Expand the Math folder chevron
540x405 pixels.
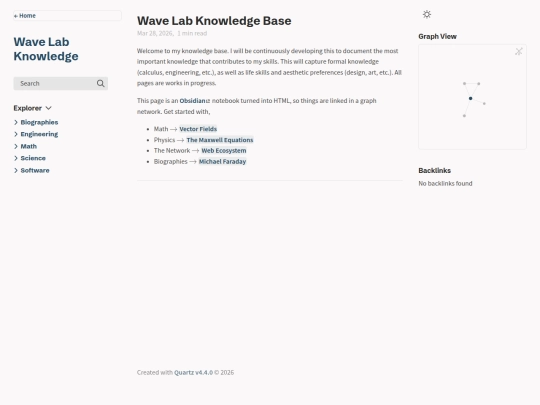[16, 146]
